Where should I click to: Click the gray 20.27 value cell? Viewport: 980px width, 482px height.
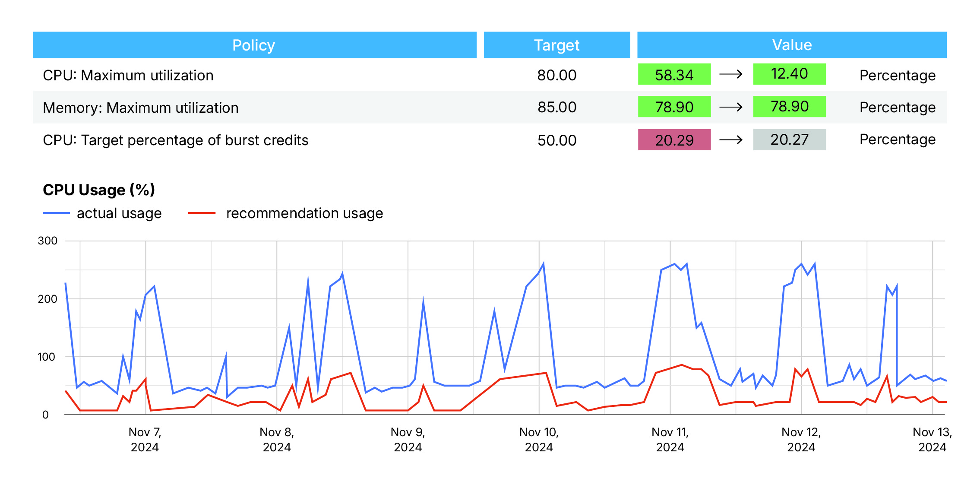pyautogui.click(x=789, y=140)
